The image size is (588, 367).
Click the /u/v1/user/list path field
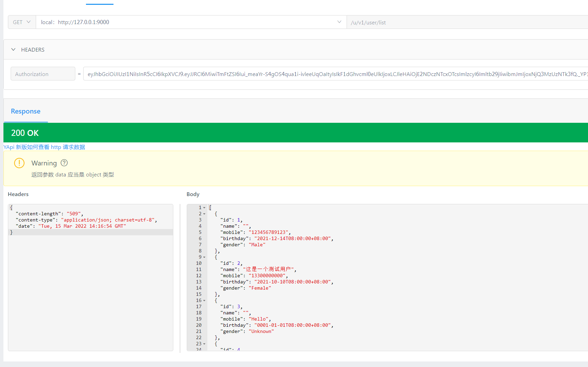click(468, 22)
